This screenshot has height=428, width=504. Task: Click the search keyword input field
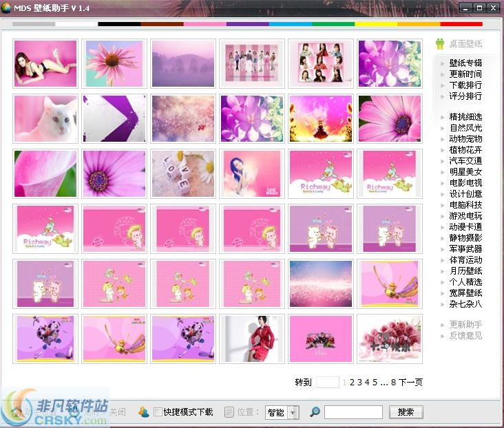tap(353, 412)
